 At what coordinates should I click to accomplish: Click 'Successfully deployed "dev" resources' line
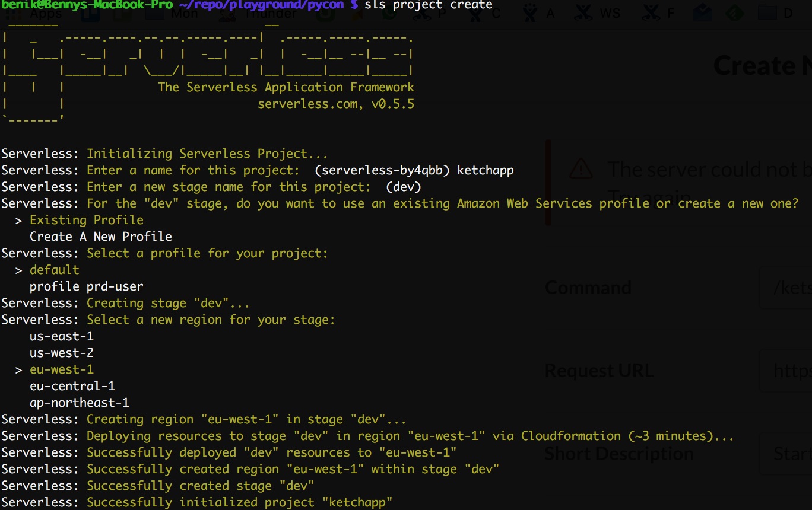tap(271, 452)
